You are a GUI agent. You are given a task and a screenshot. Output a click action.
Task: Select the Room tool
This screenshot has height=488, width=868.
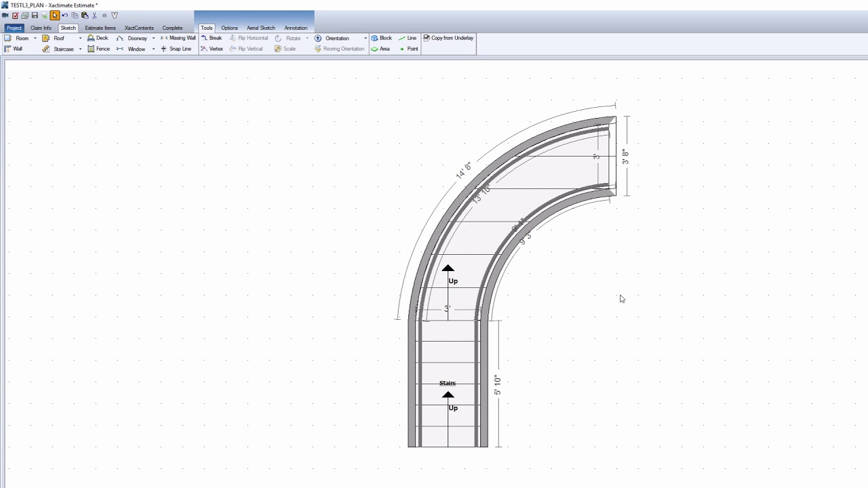(17, 38)
